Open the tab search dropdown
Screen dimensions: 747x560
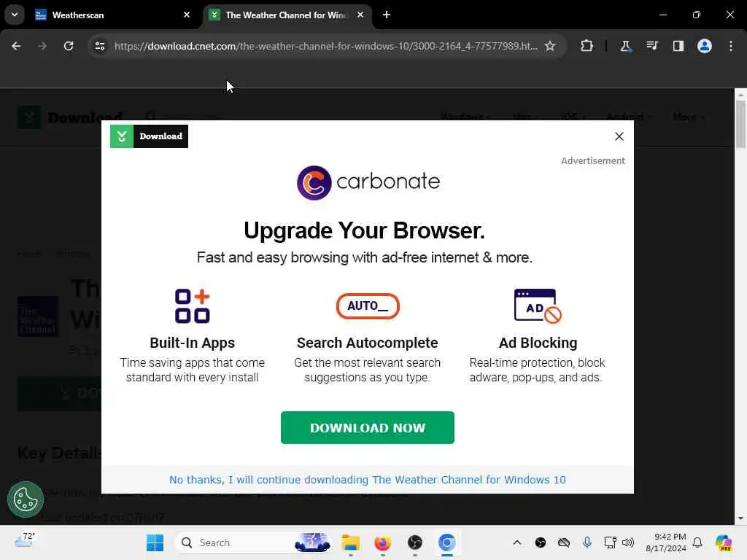coord(15,15)
